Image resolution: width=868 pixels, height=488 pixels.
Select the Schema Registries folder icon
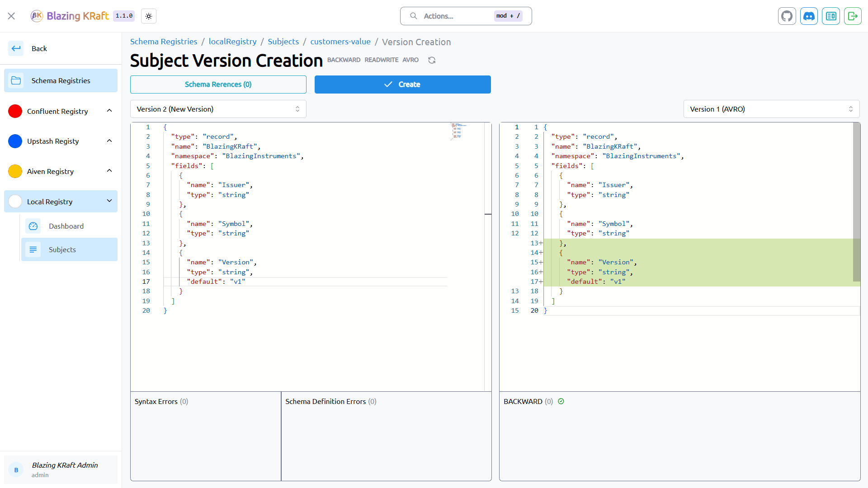16,80
